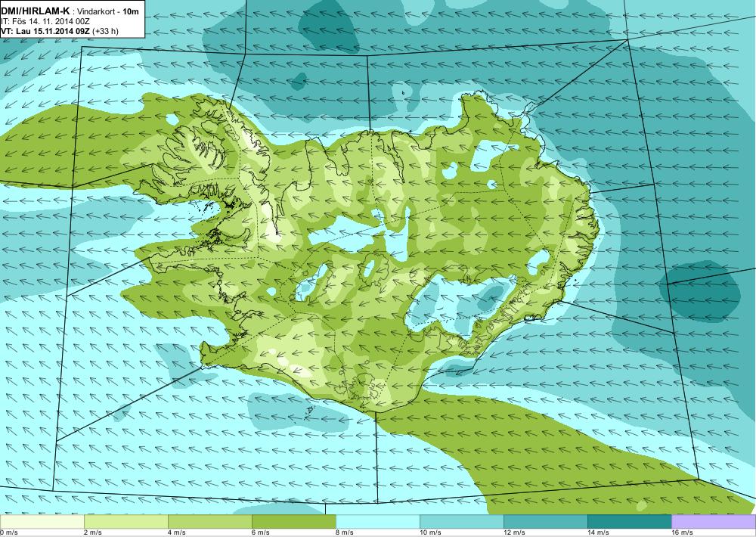
Task: Click the '10 m/s' legend label
Action: (431, 532)
